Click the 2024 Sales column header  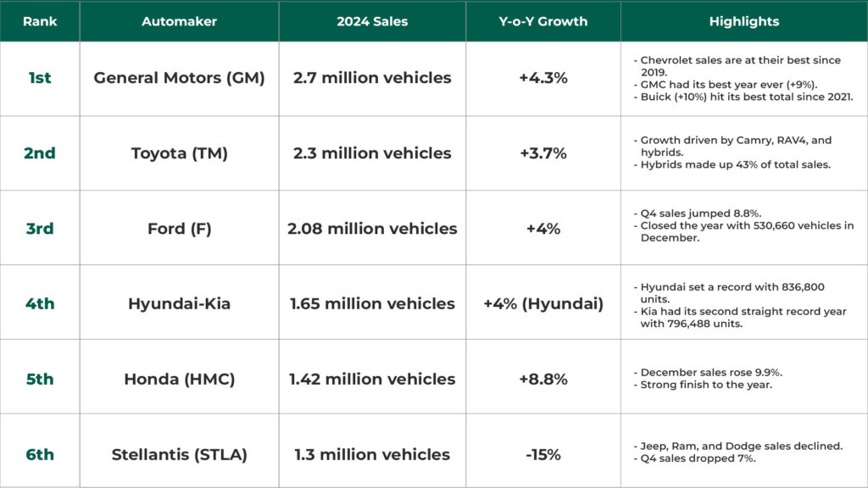click(373, 21)
